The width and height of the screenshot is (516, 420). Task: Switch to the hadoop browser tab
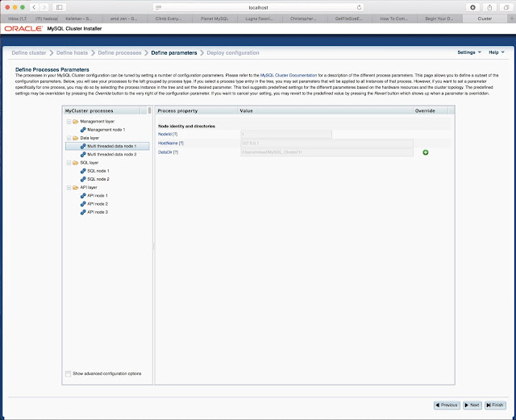[x=46, y=19]
